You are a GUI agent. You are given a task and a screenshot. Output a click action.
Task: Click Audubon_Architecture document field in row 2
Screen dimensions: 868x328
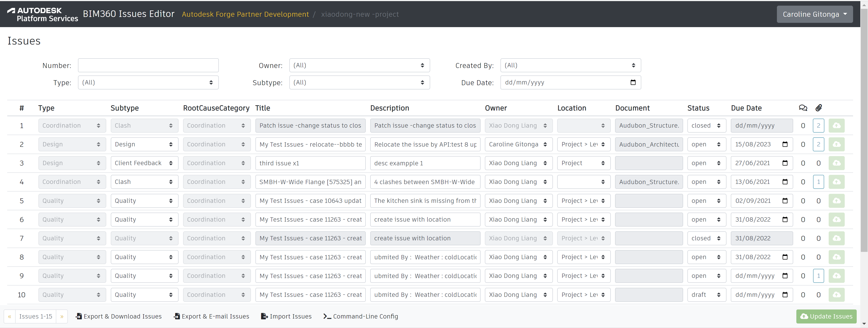[649, 145]
